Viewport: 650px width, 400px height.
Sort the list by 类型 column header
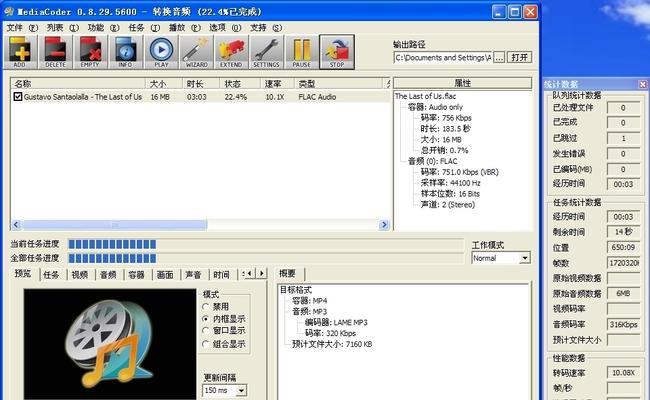tap(339, 84)
